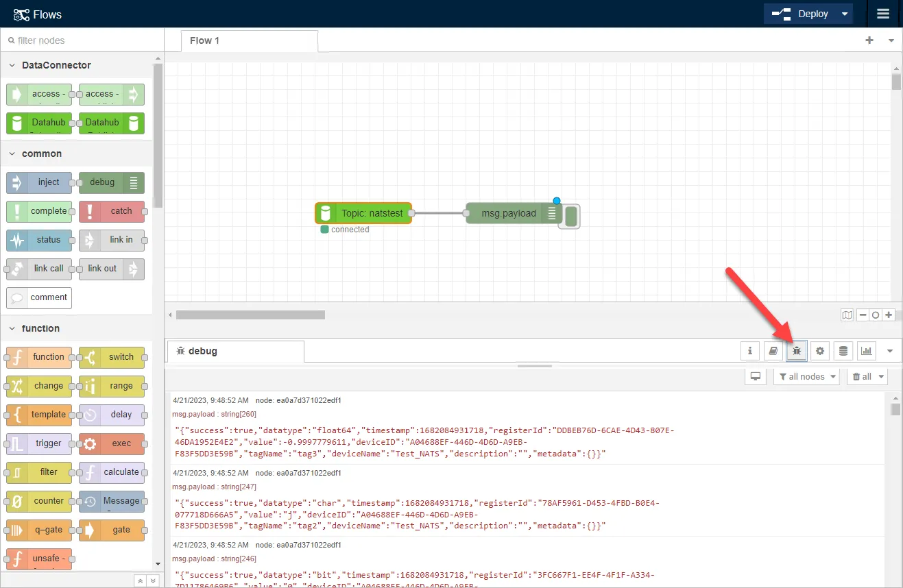
Task: Select the delay node in palette
Action: pos(111,415)
